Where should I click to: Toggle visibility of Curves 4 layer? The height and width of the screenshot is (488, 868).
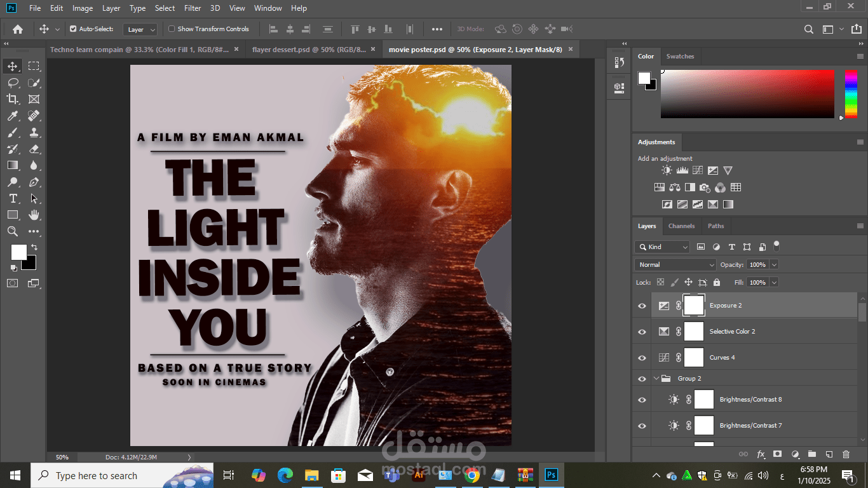click(642, 358)
